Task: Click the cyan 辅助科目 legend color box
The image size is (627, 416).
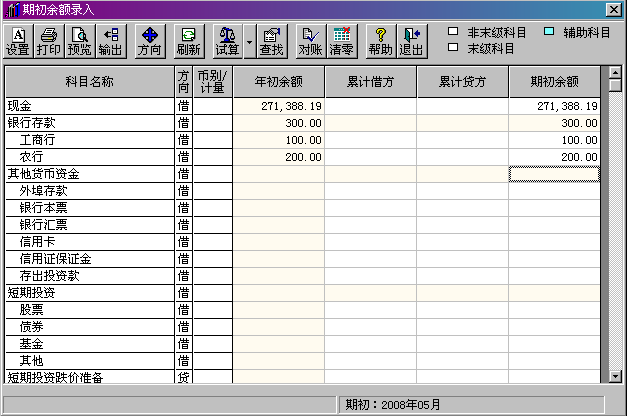Action: (549, 31)
